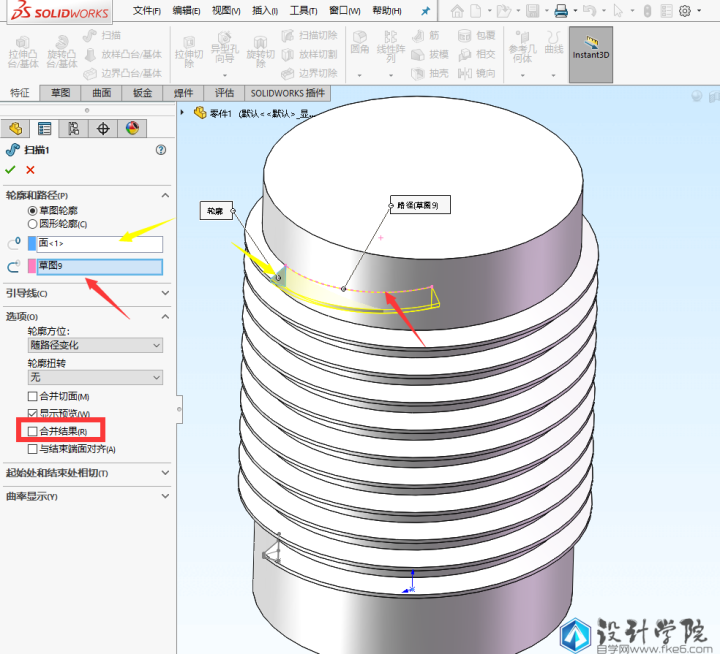Select the 圆形轮廓 radio button
Screen dimensions: 720x654
point(33,224)
